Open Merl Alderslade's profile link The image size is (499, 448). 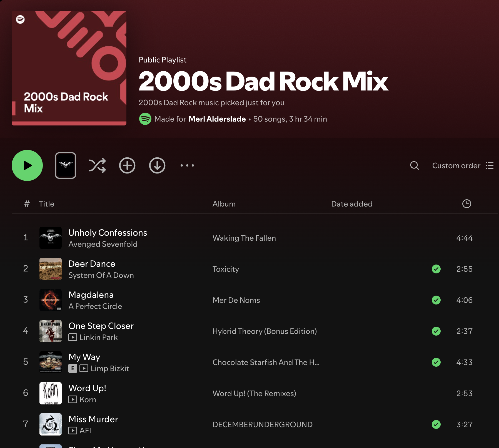coord(217,119)
